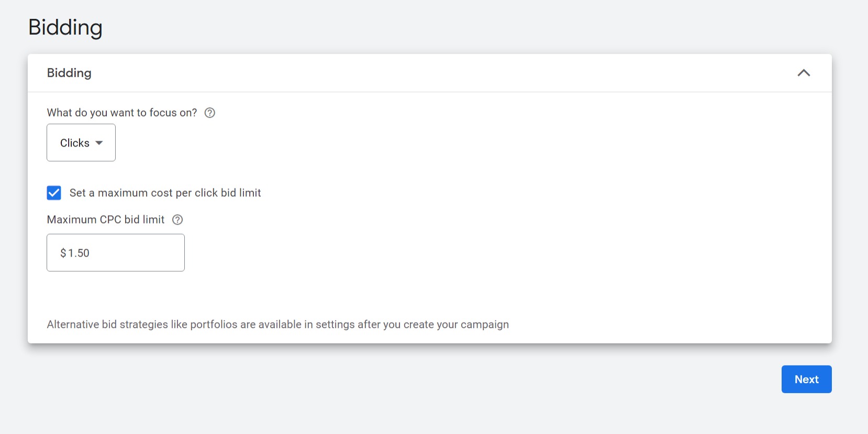The width and height of the screenshot is (868, 434).
Task: Uncheck the maximum cost per click checkbox
Action: pyautogui.click(x=54, y=193)
